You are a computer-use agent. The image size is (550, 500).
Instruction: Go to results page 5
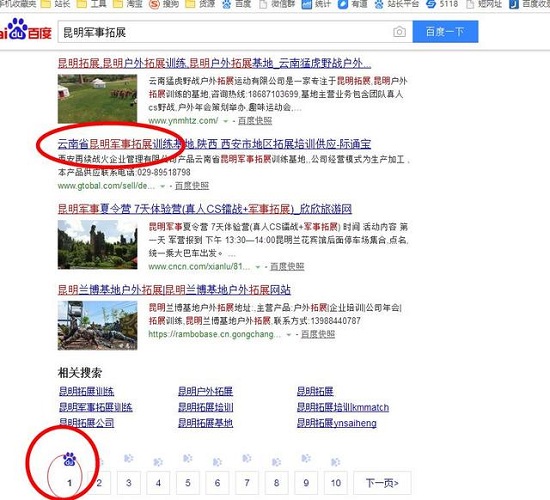coord(188,483)
